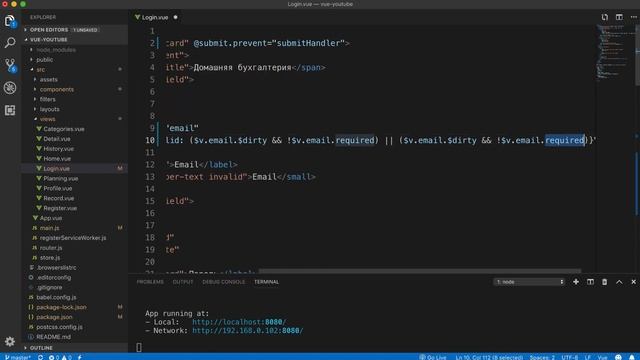Open the Extensions view icon
The height and width of the screenshot is (360, 640).
pos(10,110)
